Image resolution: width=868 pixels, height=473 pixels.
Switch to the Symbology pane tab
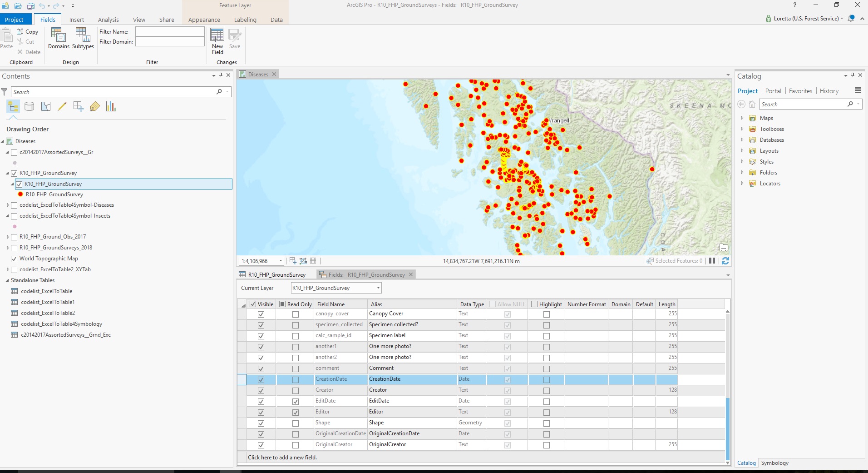(775, 463)
